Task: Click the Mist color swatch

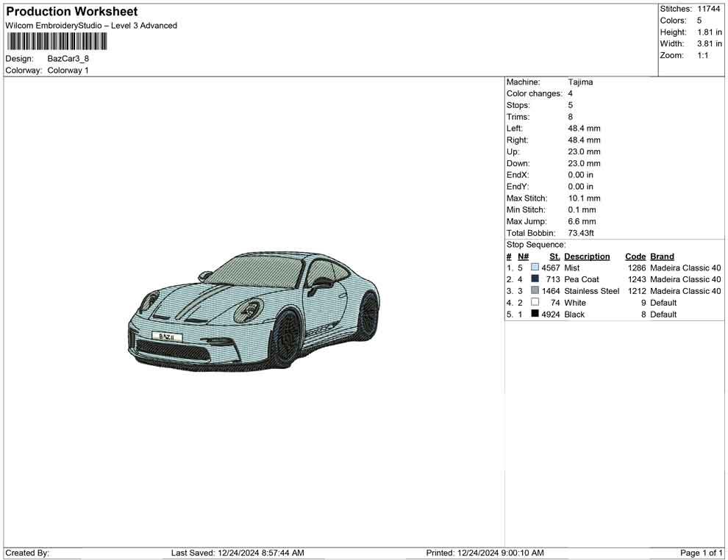Action: [x=535, y=268]
